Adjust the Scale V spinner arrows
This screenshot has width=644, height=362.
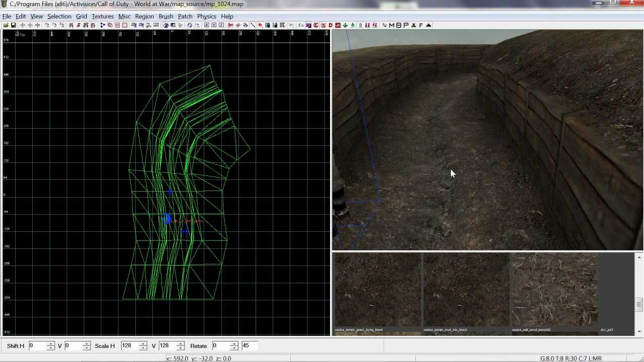[x=180, y=346]
